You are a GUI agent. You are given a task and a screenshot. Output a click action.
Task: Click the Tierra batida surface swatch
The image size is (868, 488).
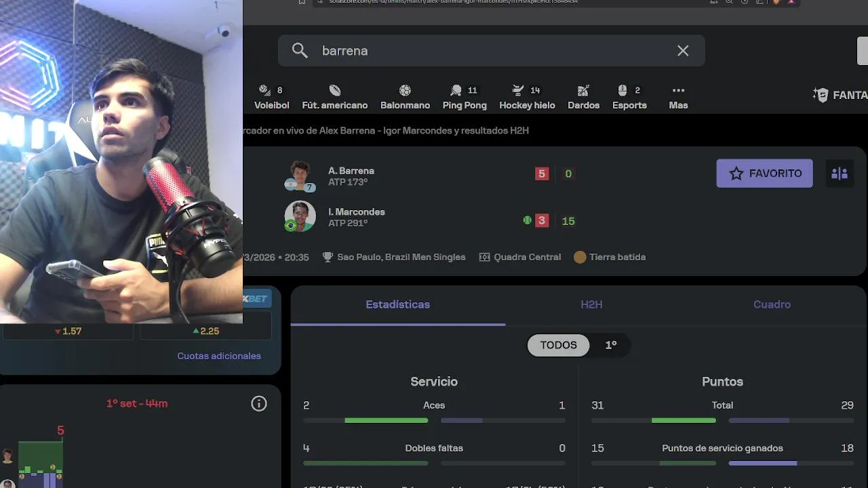click(x=580, y=257)
